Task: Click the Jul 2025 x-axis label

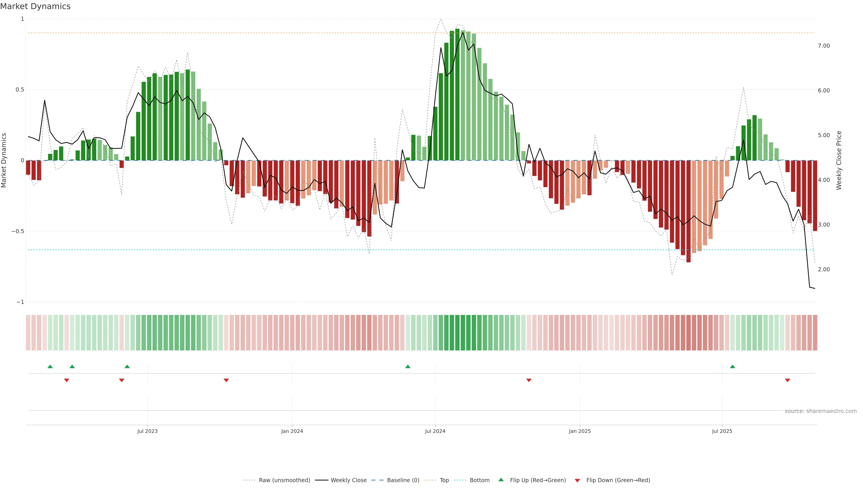Action: point(722,431)
